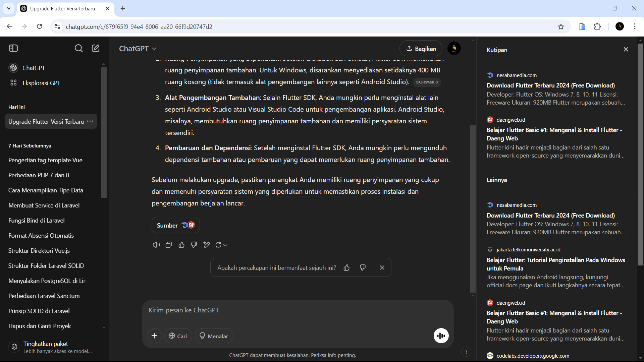Attach a file with plus button

point(154,336)
